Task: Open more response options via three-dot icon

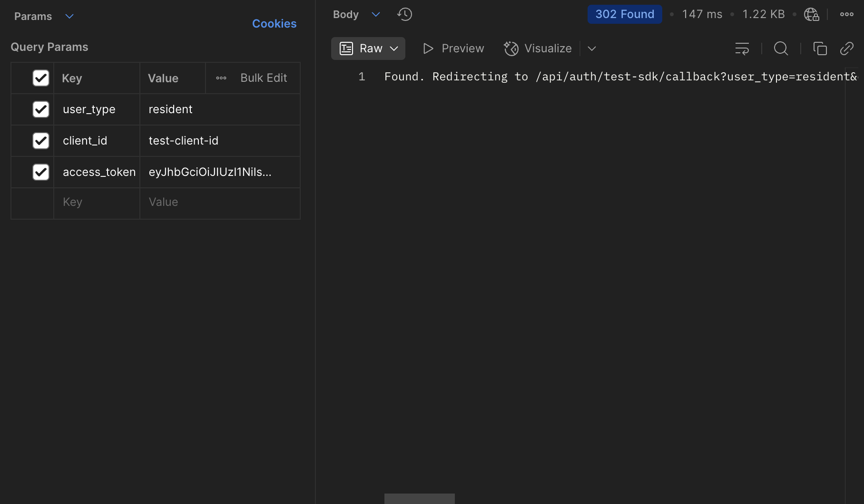Action: [846, 14]
